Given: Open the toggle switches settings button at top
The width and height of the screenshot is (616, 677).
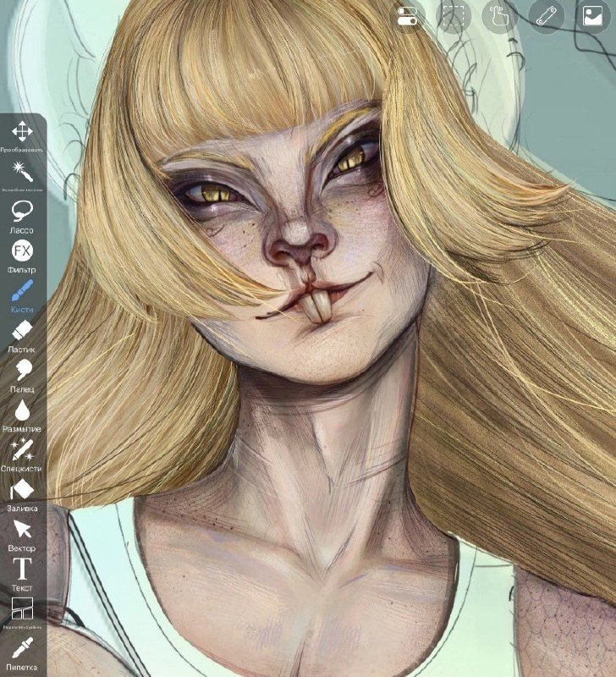Looking at the screenshot, I should 407,16.
